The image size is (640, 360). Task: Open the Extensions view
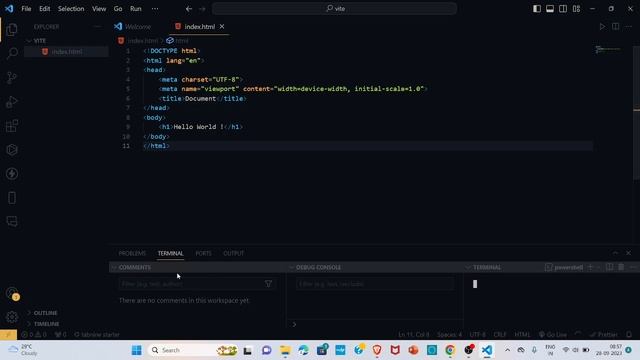point(12,126)
